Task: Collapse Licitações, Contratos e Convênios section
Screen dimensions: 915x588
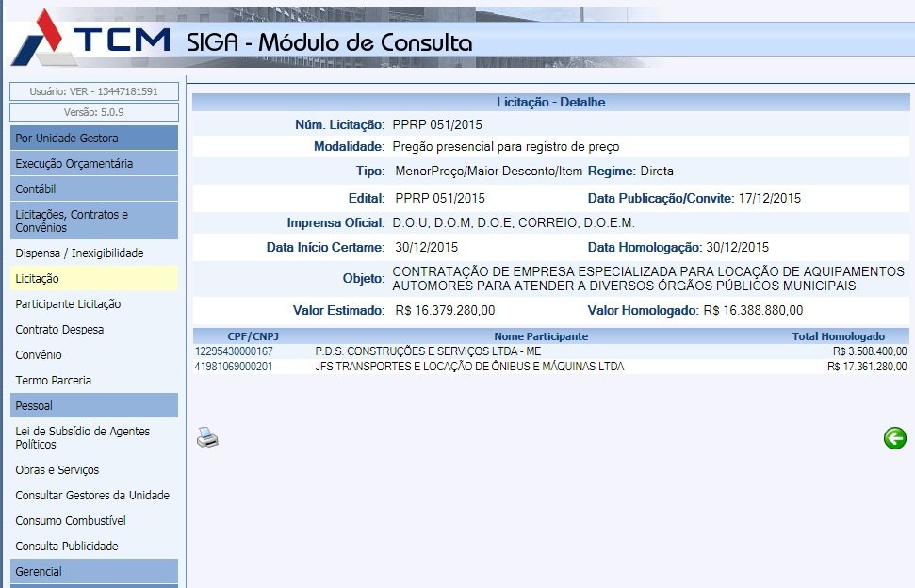Action: pyautogui.click(x=93, y=220)
